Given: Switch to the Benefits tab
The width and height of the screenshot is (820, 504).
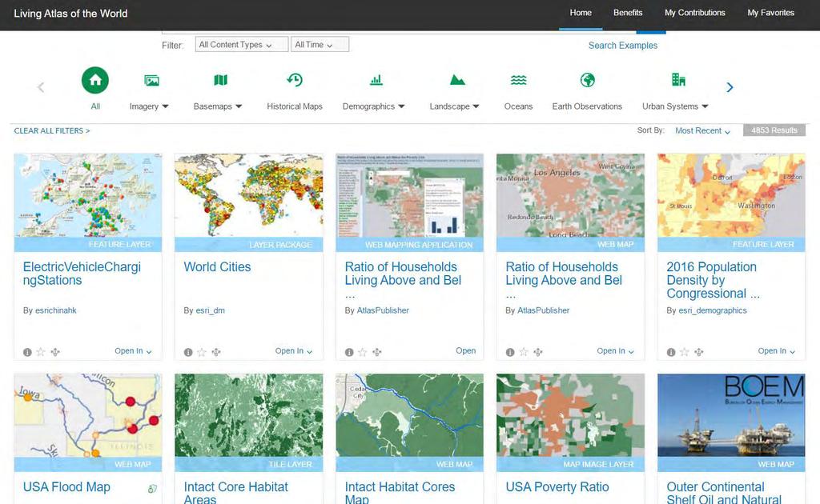Looking at the screenshot, I should click(628, 13).
